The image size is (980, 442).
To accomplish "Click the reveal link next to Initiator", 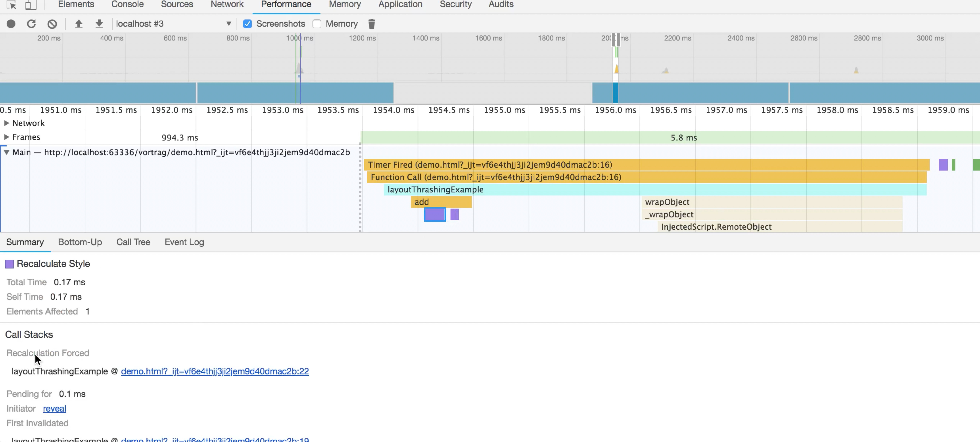I will point(54,408).
